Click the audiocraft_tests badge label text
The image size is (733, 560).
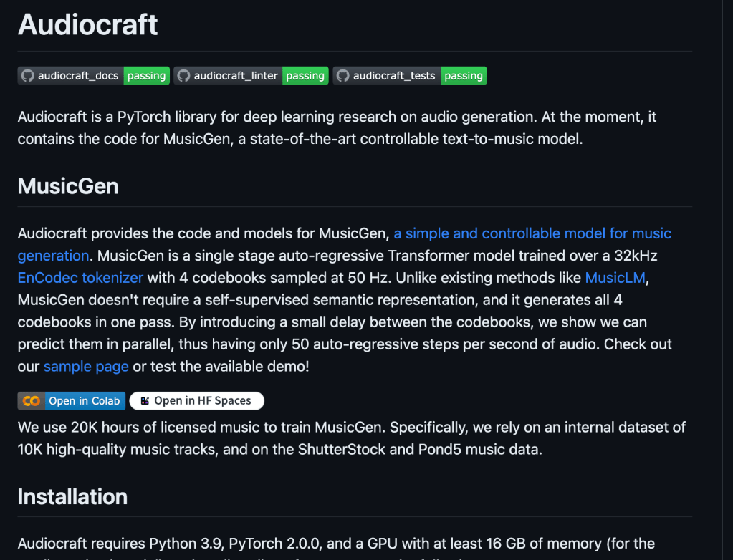394,76
